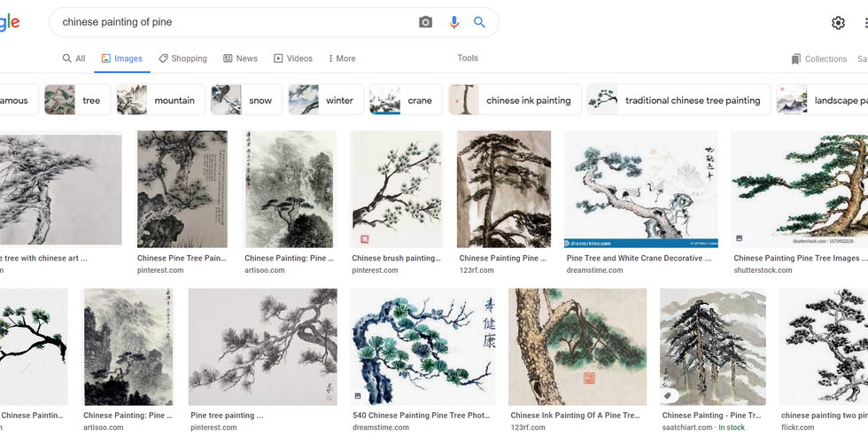Click the blue magnifier search button
This screenshot has height=443, width=868.
point(479,22)
